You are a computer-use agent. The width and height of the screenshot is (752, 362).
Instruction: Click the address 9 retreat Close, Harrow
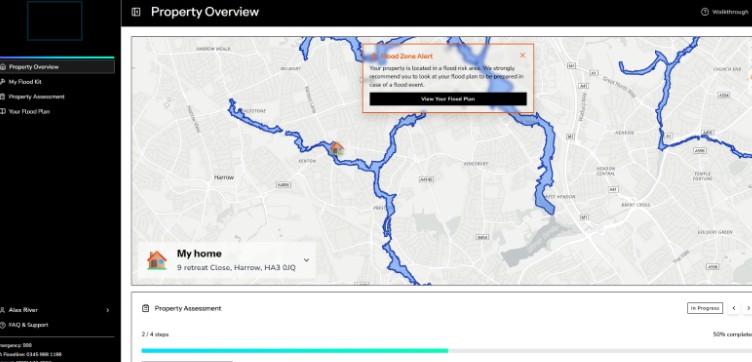(x=236, y=268)
